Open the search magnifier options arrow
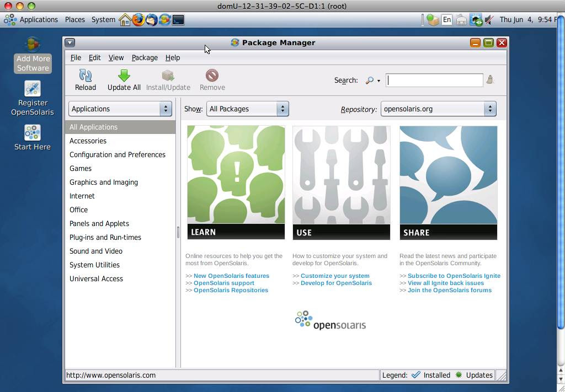This screenshot has height=392, width=565. pos(379,80)
